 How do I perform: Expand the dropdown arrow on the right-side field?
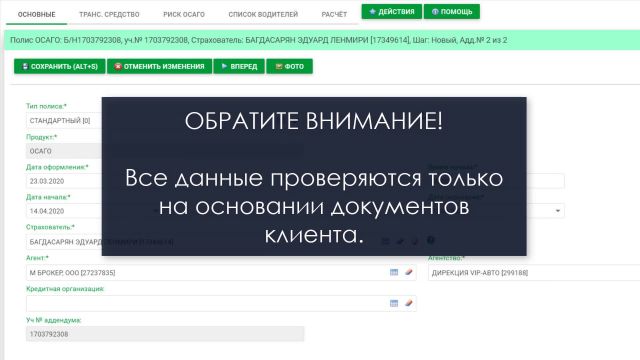(x=558, y=211)
